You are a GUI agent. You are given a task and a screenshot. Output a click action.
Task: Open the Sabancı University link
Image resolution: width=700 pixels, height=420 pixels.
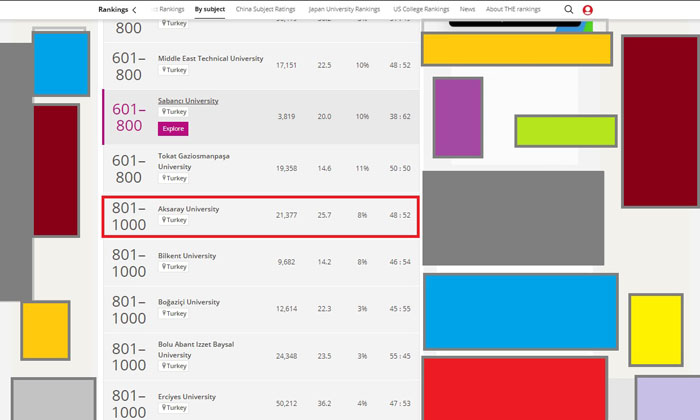pos(188,101)
